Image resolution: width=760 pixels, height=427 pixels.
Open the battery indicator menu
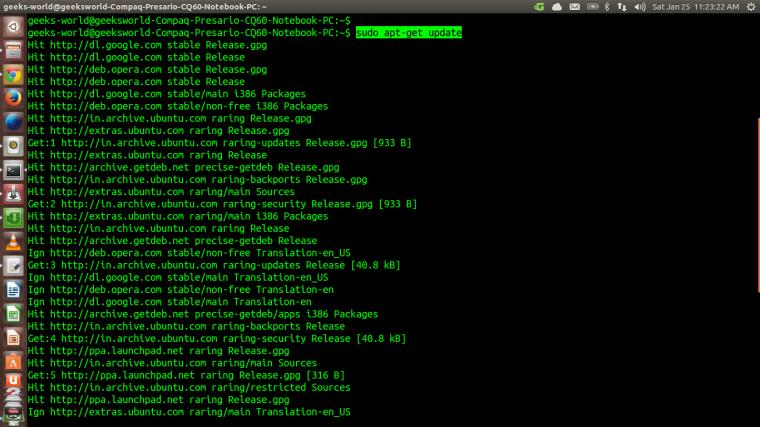coord(592,7)
